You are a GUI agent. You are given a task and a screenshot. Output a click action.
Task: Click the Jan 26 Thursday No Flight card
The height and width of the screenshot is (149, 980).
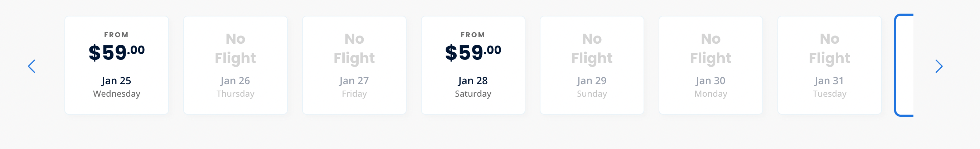(235, 65)
